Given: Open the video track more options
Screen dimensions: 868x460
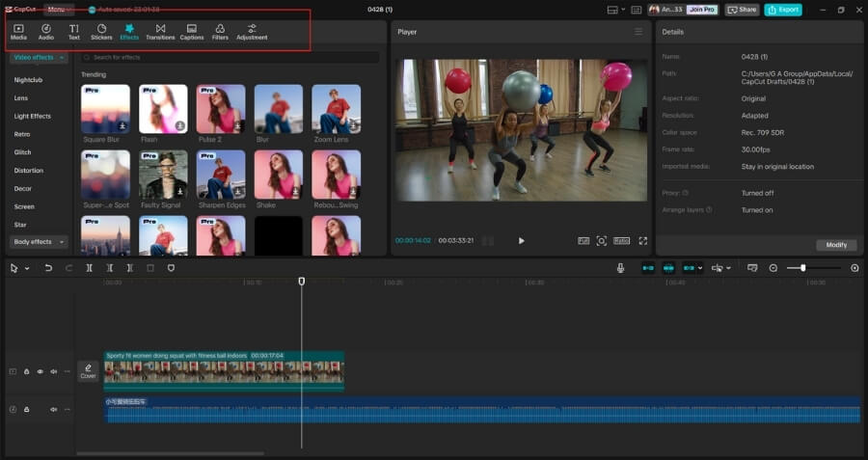Looking at the screenshot, I should tap(67, 371).
